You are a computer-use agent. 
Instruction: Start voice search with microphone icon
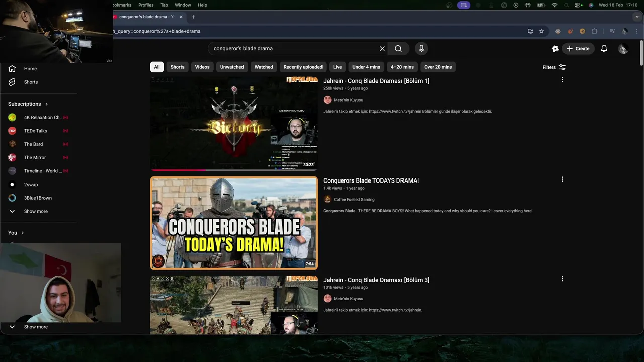pyautogui.click(x=421, y=49)
